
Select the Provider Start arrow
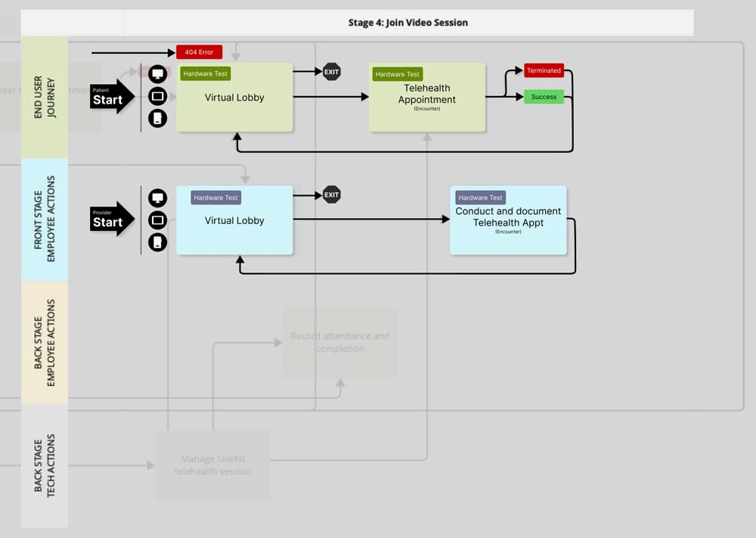[x=111, y=219]
